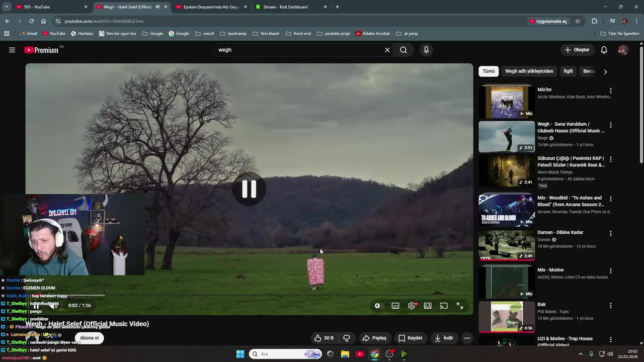Screen dimensions: 644x362
Task: Show more filter chips with the right arrow
Action: 605,72
